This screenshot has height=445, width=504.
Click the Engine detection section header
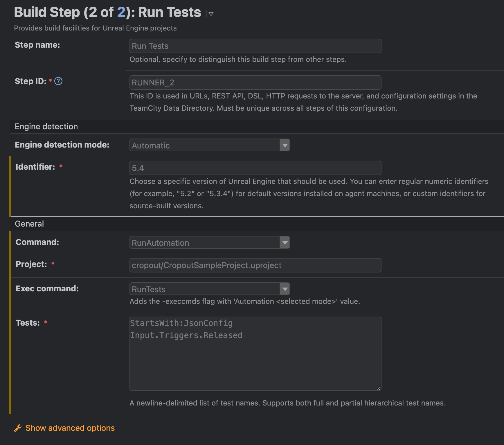pyautogui.click(x=257, y=126)
